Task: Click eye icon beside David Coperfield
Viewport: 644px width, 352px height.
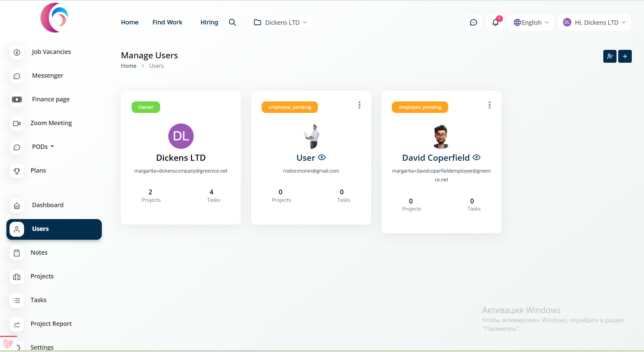Action: (x=476, y=158)
